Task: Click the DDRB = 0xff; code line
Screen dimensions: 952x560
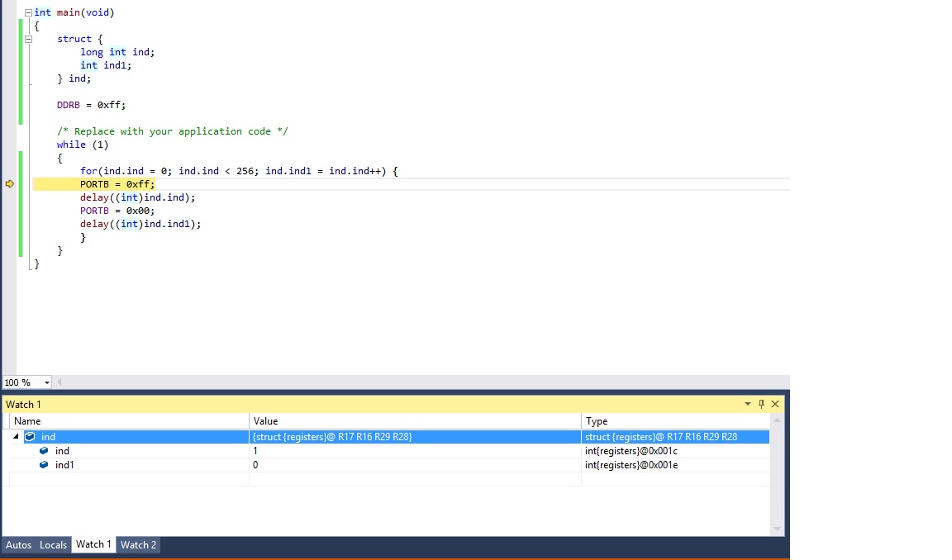Action: (91, 105)
